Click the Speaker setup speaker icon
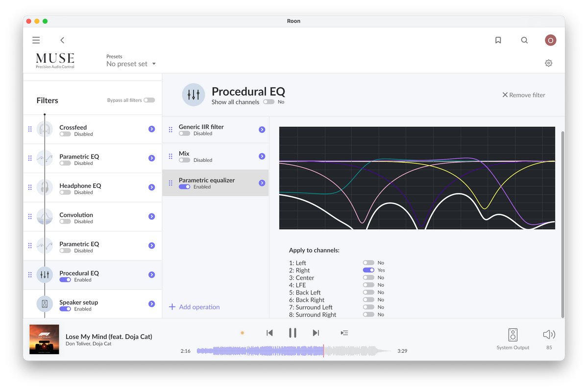 45,304
